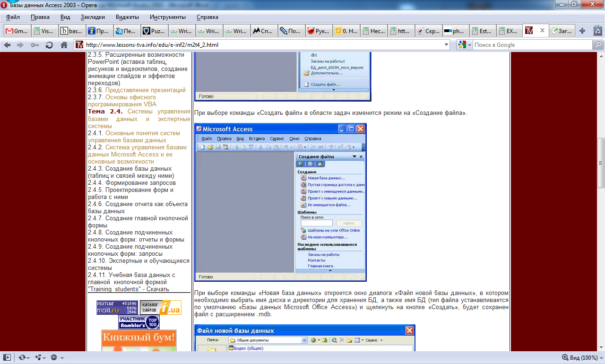The image size is (605, 364).
Task: Open a new tab with the plus button
Action: 582,31
